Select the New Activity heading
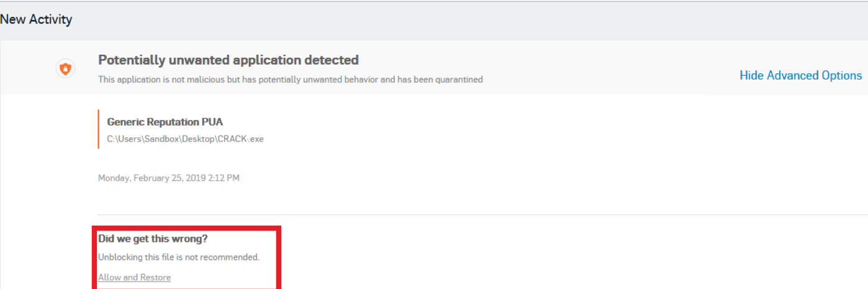 (36, 19)
